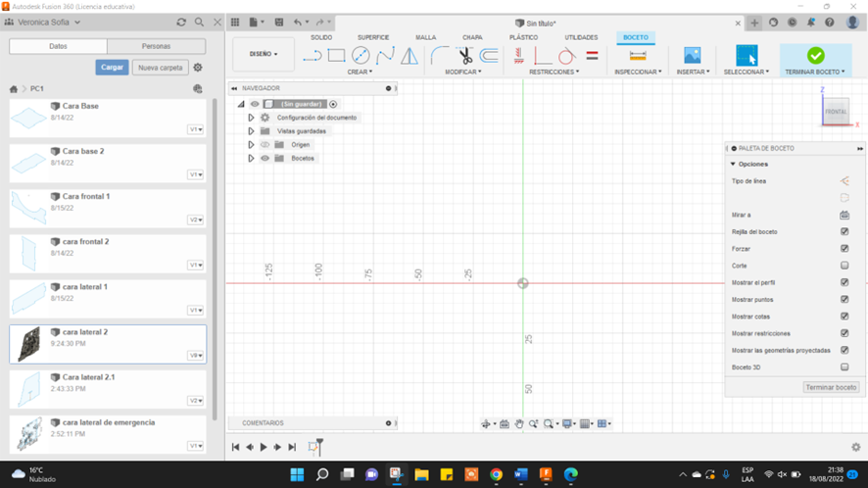Viewport: 868px width, 488px height.
Task: Select the Line sketch tool
Action: point(313,56)
